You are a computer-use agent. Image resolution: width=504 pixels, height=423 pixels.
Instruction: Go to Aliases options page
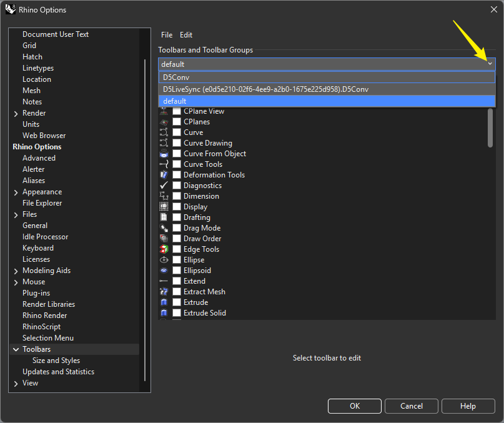pos(34,181)
